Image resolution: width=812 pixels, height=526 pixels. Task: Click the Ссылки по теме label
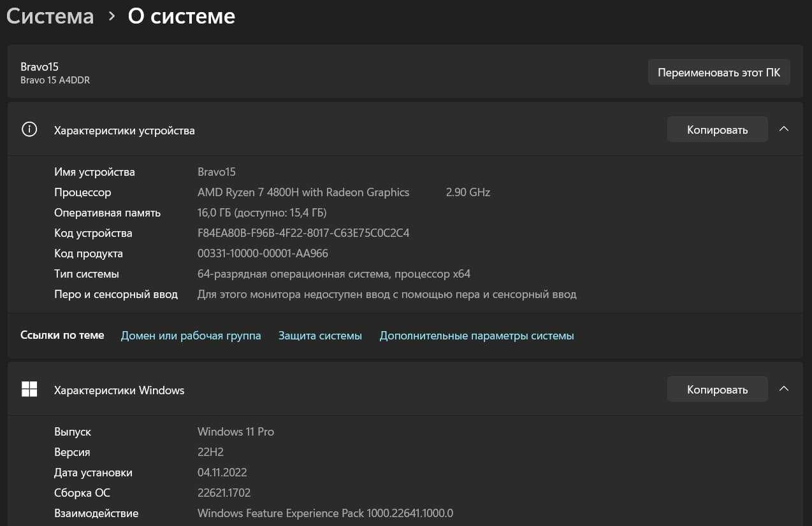(x=62, y=335)
